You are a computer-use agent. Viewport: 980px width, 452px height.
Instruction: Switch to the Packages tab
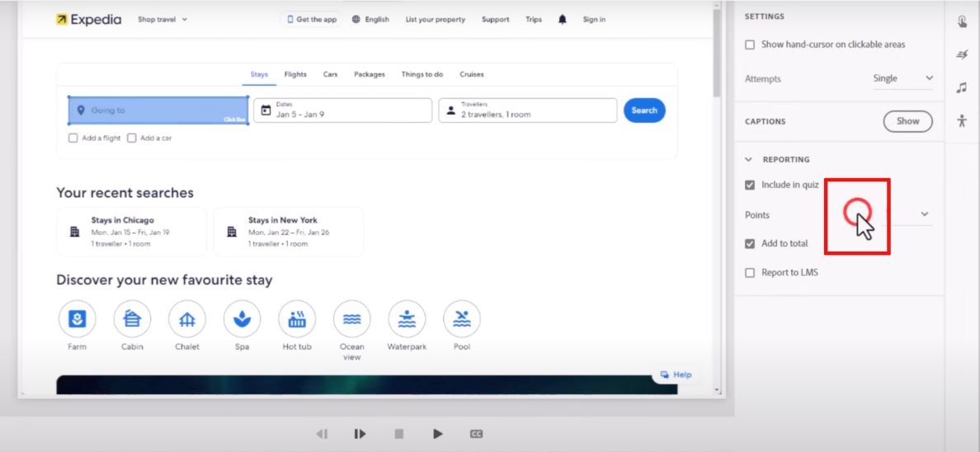(370, 74)
